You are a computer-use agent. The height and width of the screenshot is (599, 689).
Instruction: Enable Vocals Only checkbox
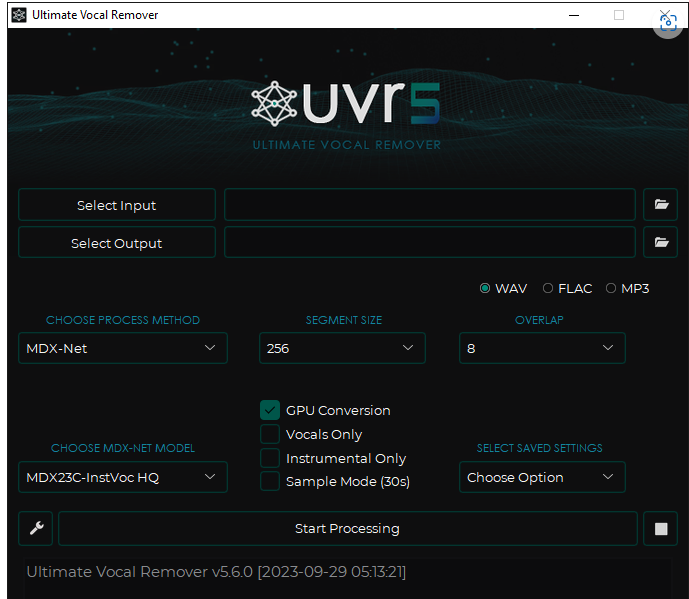tap(270, 434)
